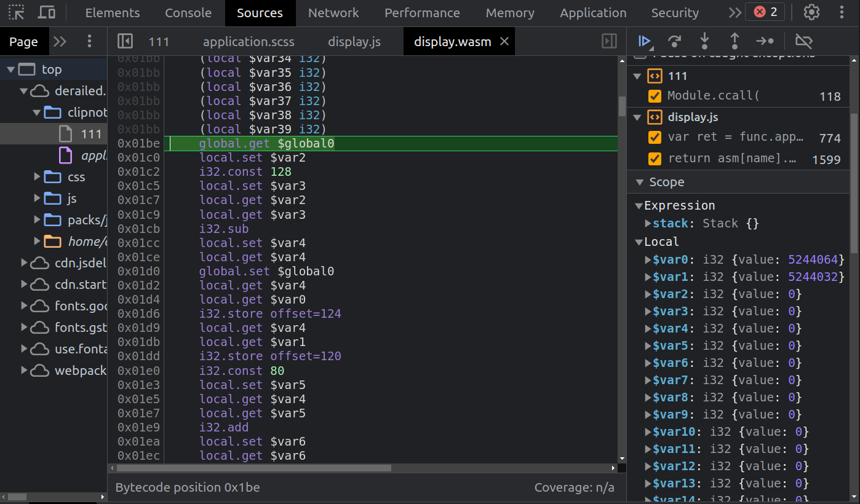This screenshot has width=860, height=504.
Task: Open DevTools settings gear
Action: point(811,12)
